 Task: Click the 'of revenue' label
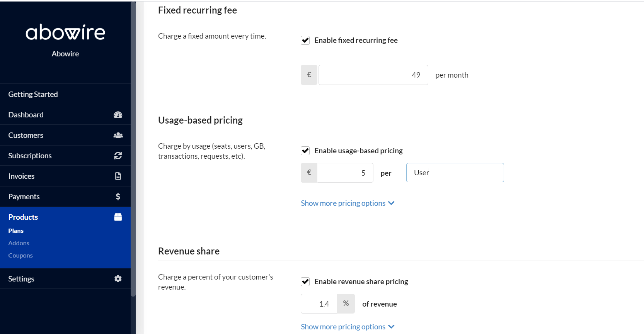click(380, 304)
